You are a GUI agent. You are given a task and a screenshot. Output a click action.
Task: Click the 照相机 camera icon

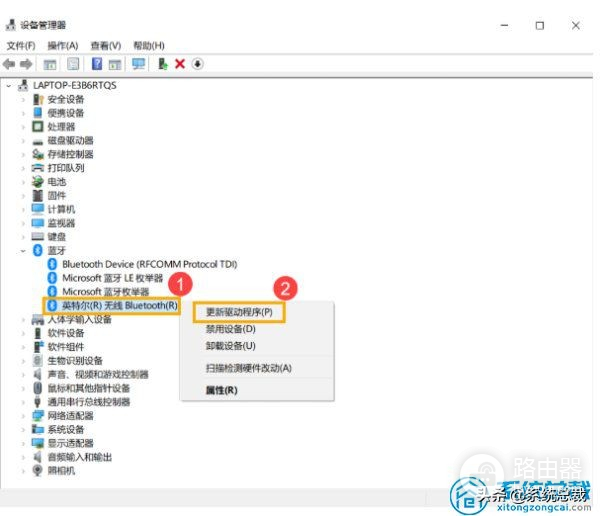(x=38, y=470)
